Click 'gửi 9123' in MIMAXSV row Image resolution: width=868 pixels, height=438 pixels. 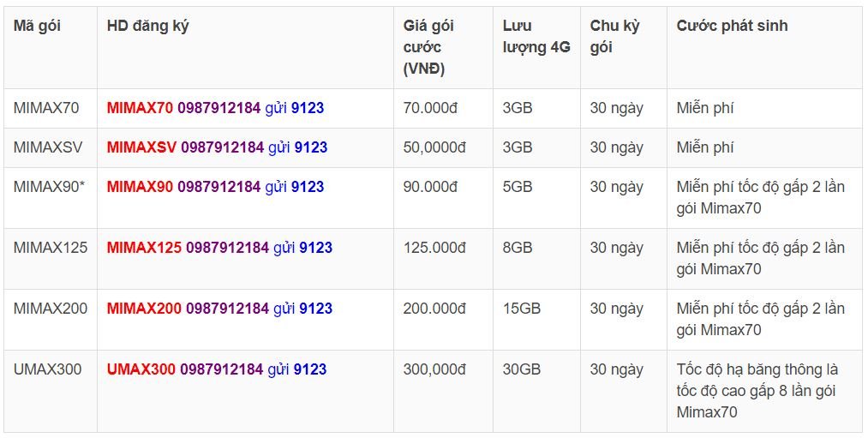coord(298,147)
